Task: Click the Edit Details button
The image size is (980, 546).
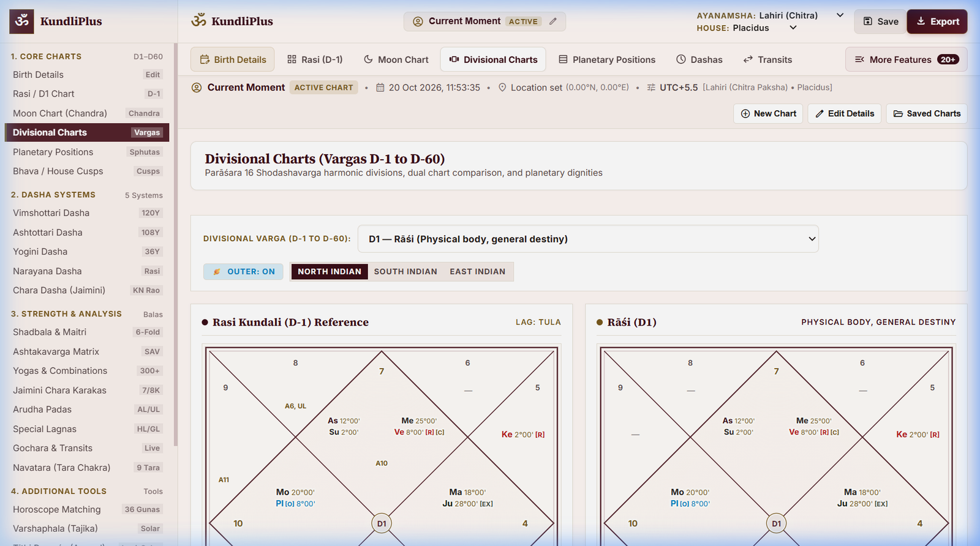Action: tap(845, 114)
